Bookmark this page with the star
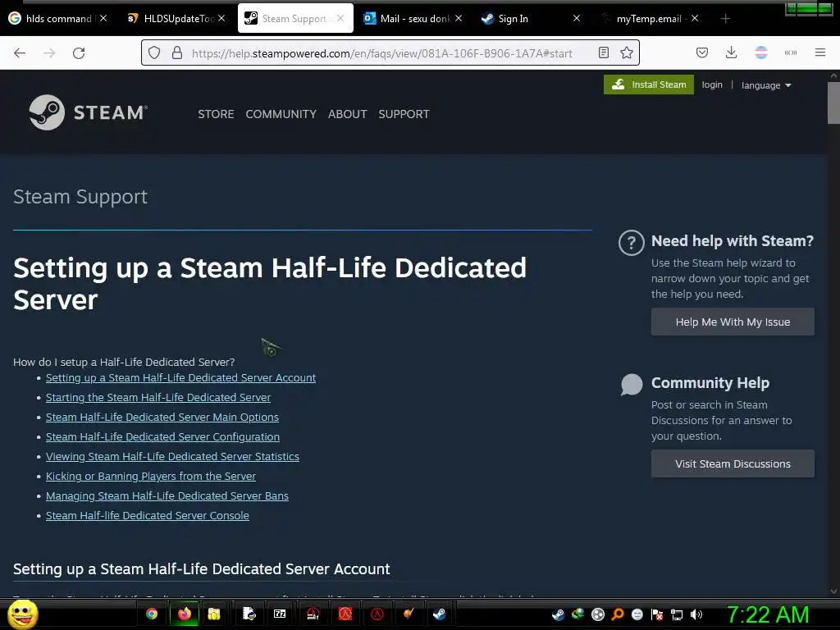840x630 pixels. [626, 52]
